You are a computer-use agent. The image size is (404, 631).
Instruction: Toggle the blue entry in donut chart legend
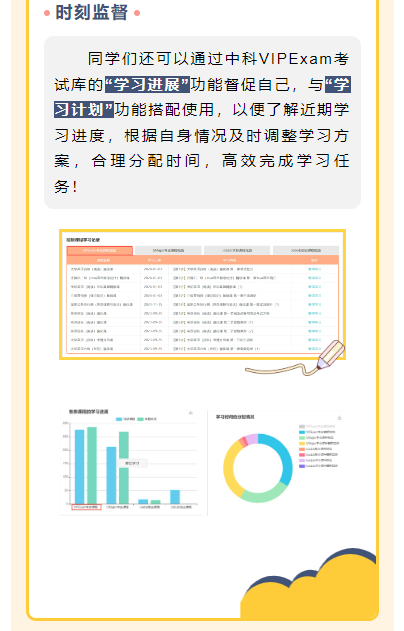[317, 432]
